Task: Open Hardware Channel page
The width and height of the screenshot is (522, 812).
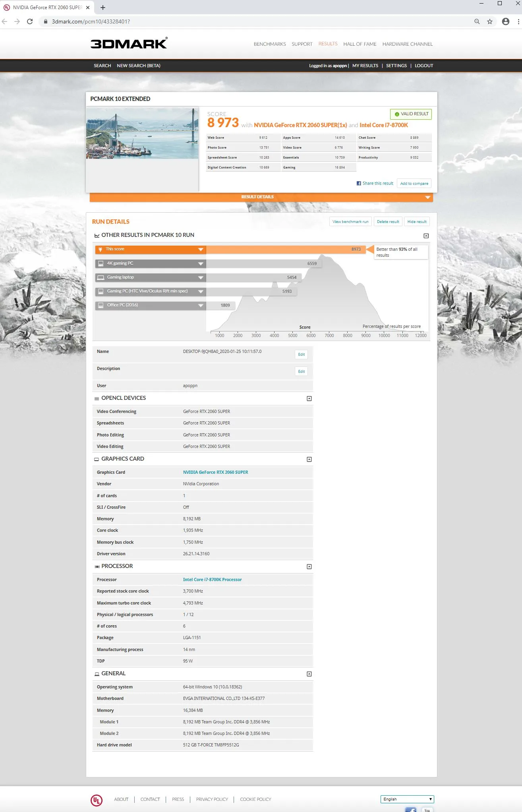Action: pos(408,44)
